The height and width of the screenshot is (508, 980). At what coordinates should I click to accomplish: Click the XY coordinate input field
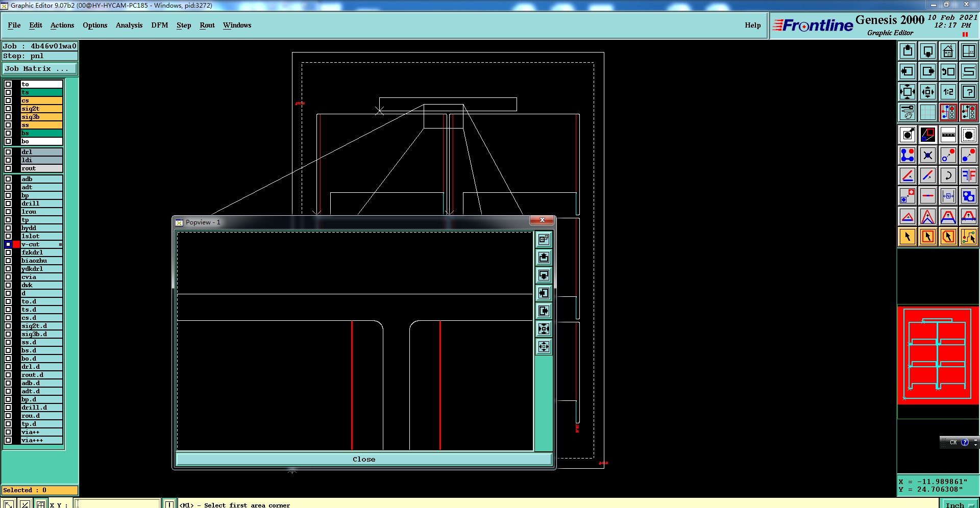[x=118, y=504]
